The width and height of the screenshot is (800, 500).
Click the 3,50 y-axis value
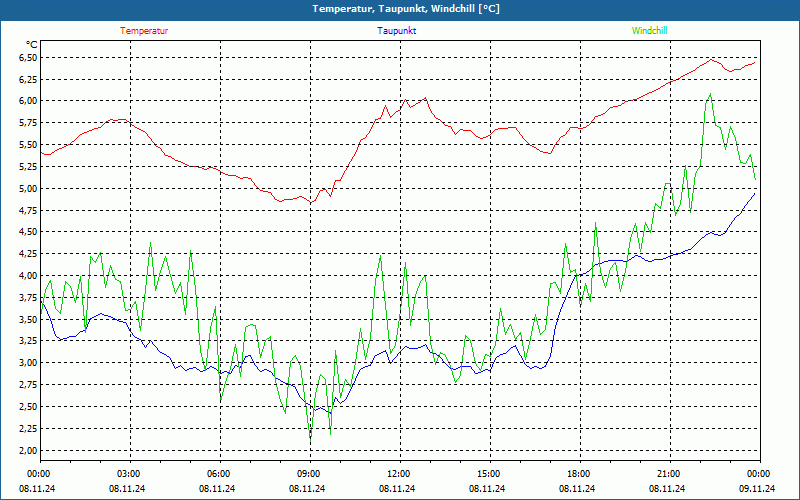(28, 320)
